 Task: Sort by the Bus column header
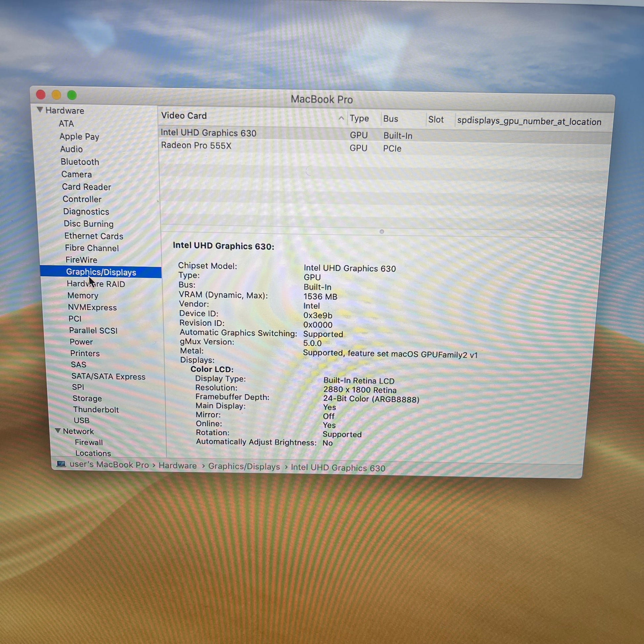[x=391, y=119]
